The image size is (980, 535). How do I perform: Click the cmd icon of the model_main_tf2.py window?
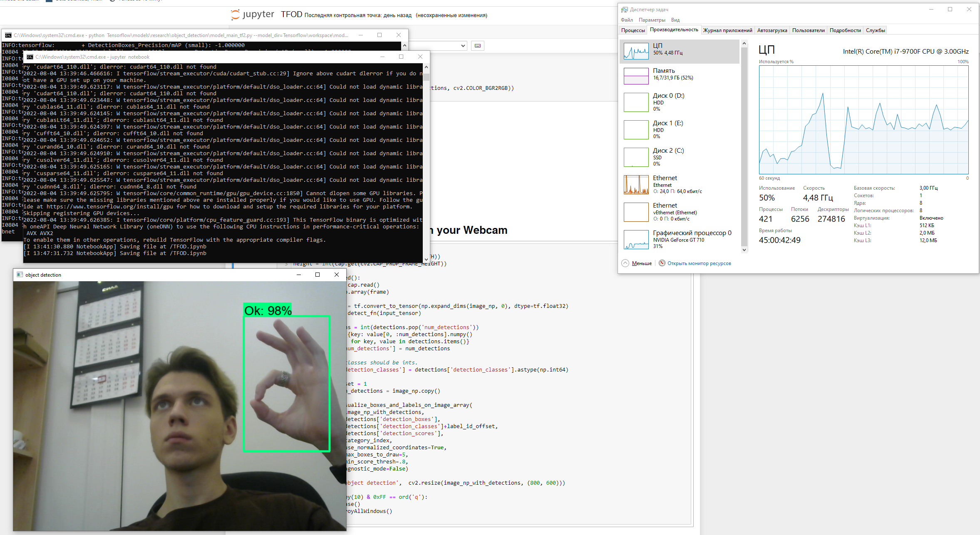pos(8,35)
